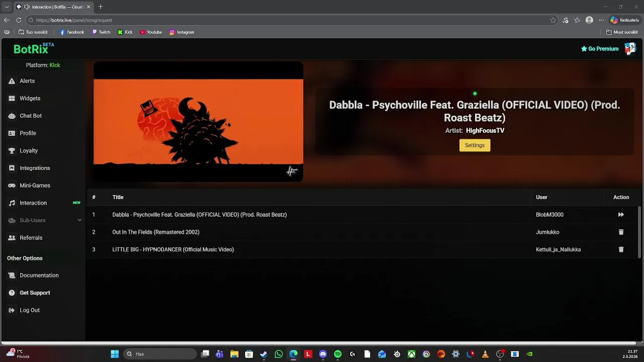The height and width of the screenshot is (362, 644).
Task: Click Documentation cloud icon in sidebar
Action: 12,276
